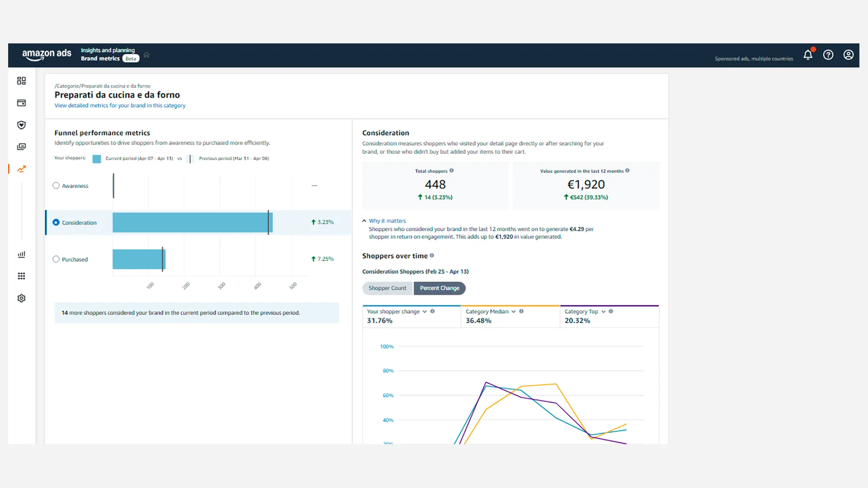The height and width of the screenshot is (488, 868).
Task: Open the user account profile icon
Action: click(x=849, y=55)
